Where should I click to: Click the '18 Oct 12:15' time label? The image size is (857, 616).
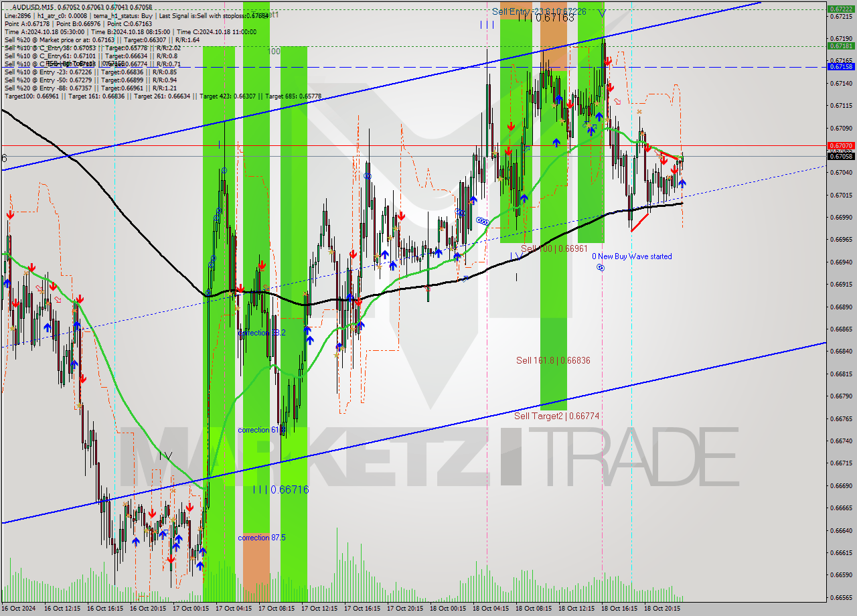577,609
